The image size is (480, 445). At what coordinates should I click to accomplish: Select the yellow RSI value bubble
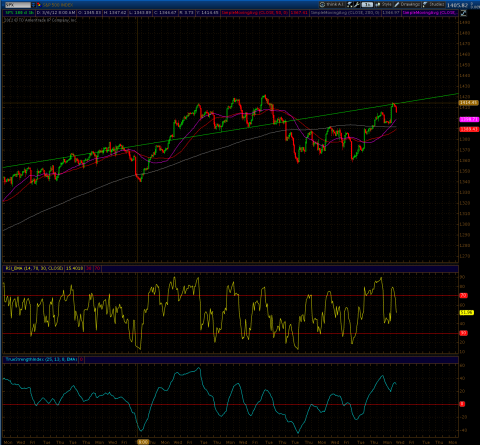tap(466, 312)
